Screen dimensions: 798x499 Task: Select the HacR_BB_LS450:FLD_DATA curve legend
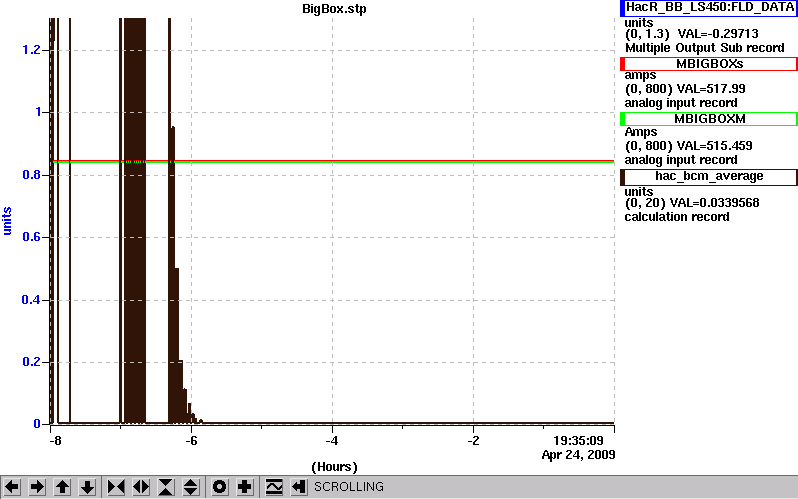709,8
